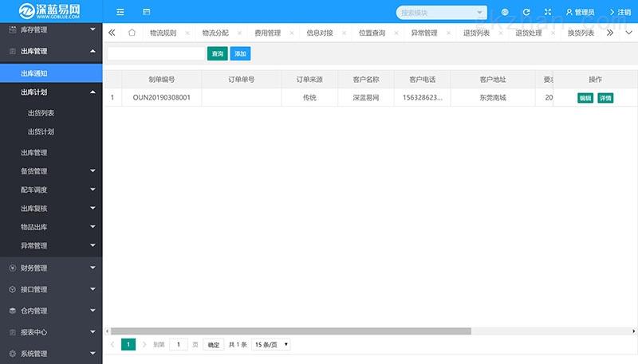Screen dimensions: 638x364
Task: Click the page number jump field
Action: tap(178, 345)
